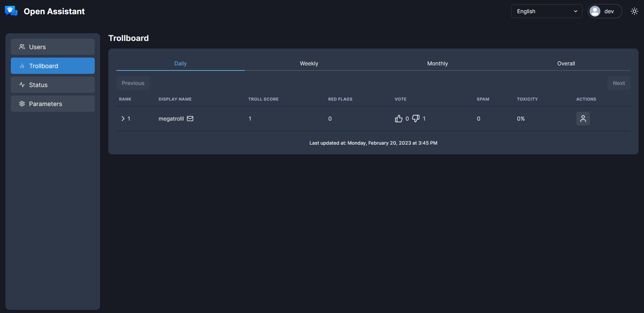
Task: Click the Open Assistant paw logo icon
Action: 11,11
